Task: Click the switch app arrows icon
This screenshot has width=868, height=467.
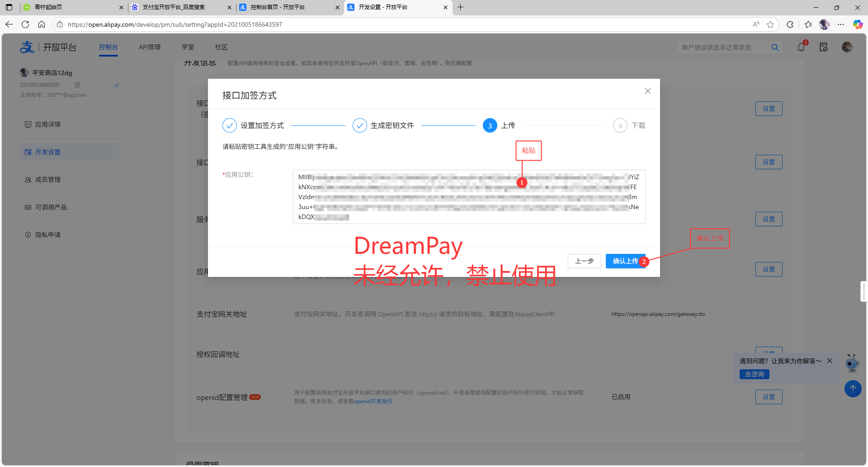Action: tap(117, 85)
